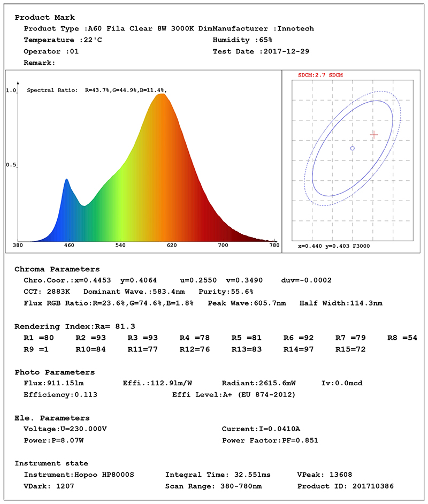This screenshot has width=428, height=504.
Task: Click the Effi Level A+ text
Action: pyautogui.click(x=233, y=395)
